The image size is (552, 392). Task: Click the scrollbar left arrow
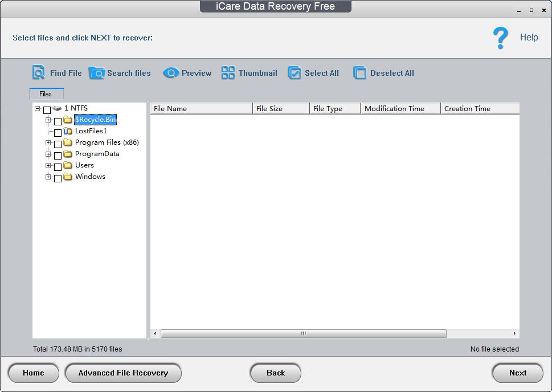coord(155,333)
